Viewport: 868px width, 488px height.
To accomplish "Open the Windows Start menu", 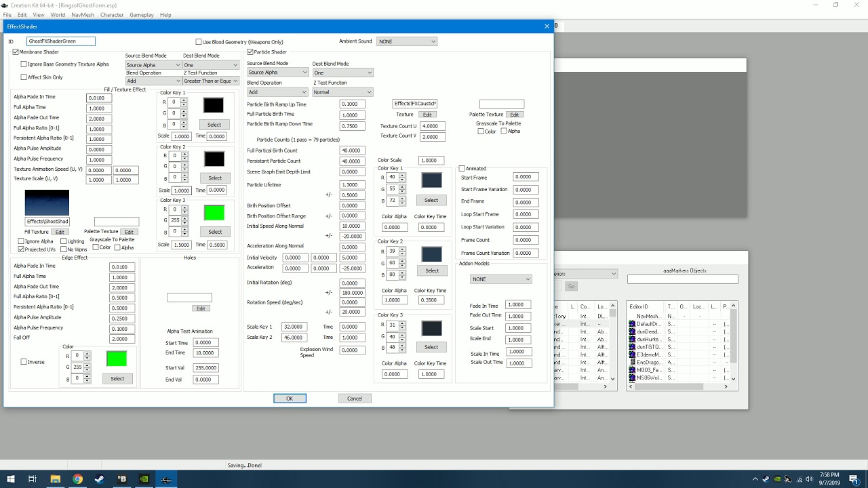I will click(x=10, y=479).
